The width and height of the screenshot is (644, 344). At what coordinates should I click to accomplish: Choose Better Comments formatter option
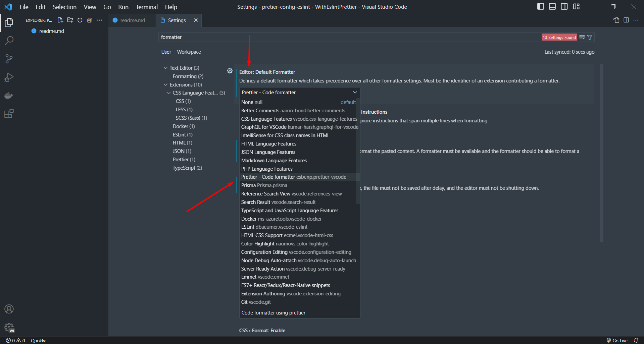(298, 111)
